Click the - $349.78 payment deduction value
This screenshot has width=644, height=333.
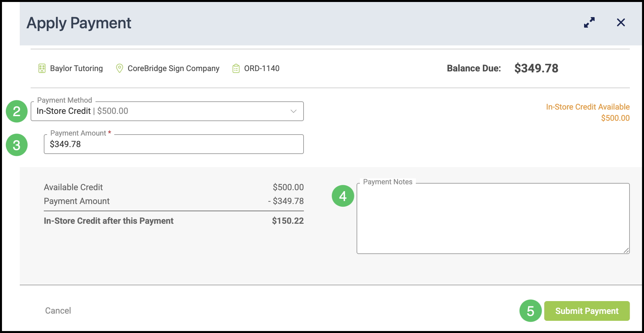pos(286,201)
